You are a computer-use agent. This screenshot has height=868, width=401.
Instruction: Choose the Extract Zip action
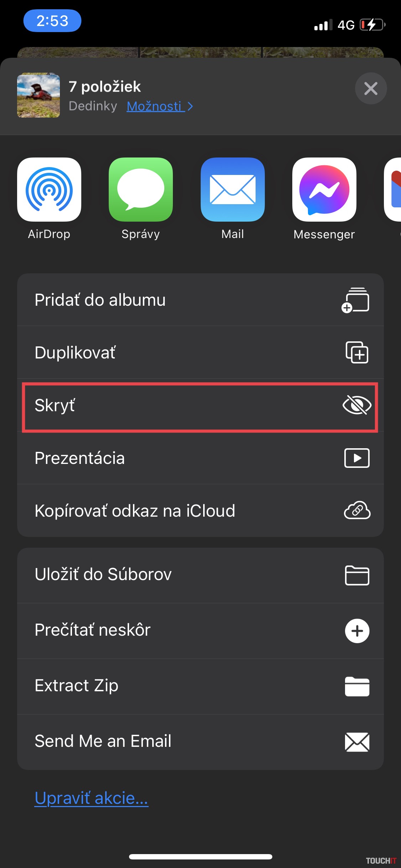point(77,686)
